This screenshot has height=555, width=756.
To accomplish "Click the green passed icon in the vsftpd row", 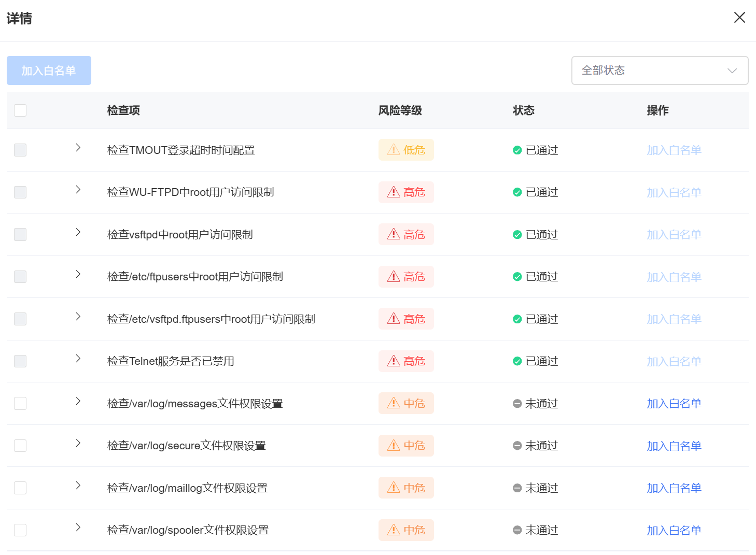I will pos(517,235).
